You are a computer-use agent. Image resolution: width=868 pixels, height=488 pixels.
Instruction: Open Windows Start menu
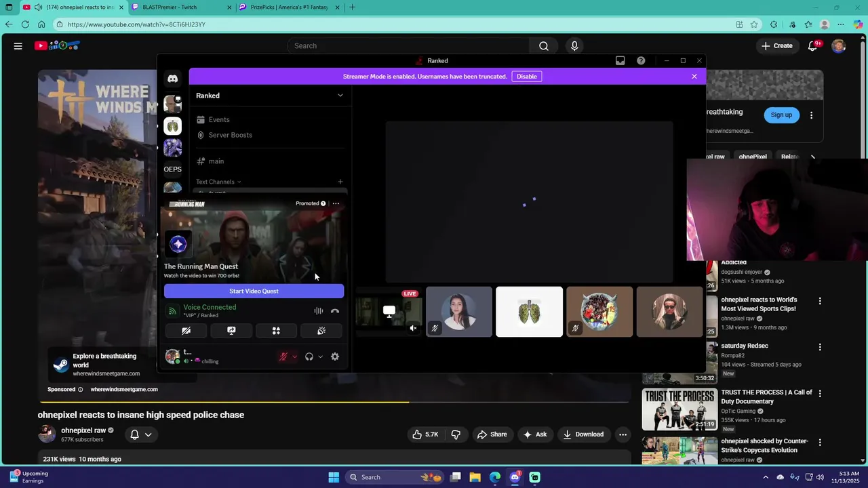coord(334,477)
